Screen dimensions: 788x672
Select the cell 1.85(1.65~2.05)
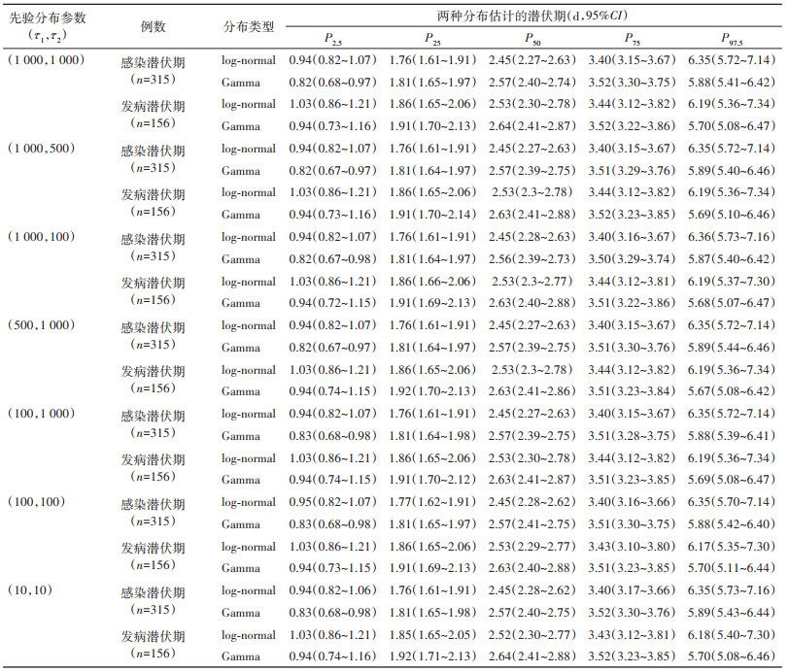point(431,635)
